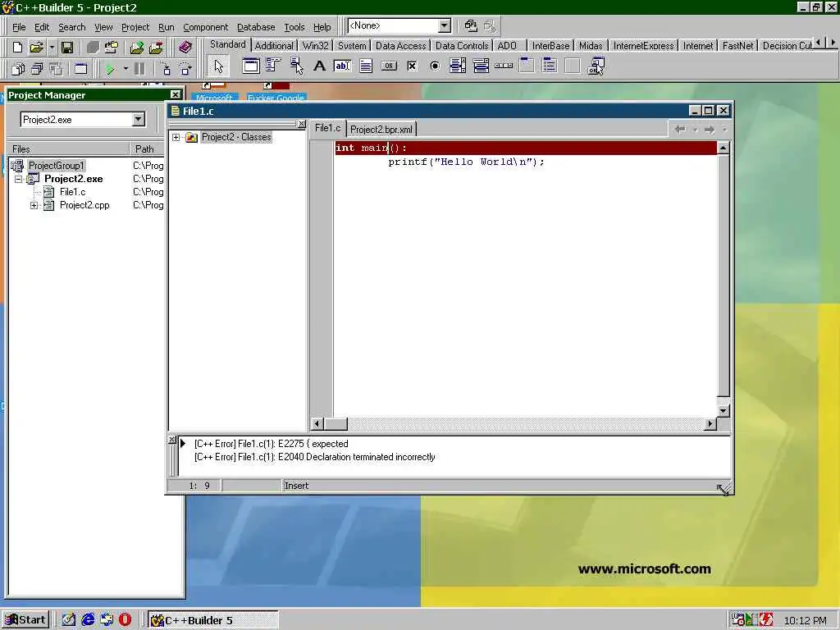Image resolution: width=840 pixels, height=630 pixels.
Task: Switch to the Data Access palette tab
Action: 400,46
